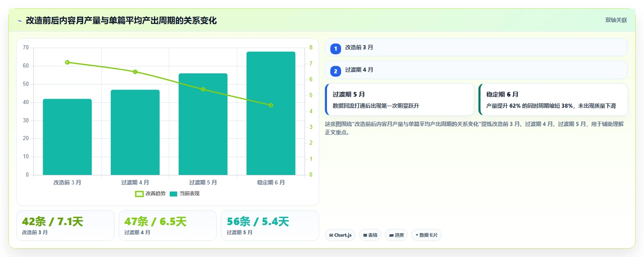Click the 数据卡片 tag chip

click(x=426, y=235)
